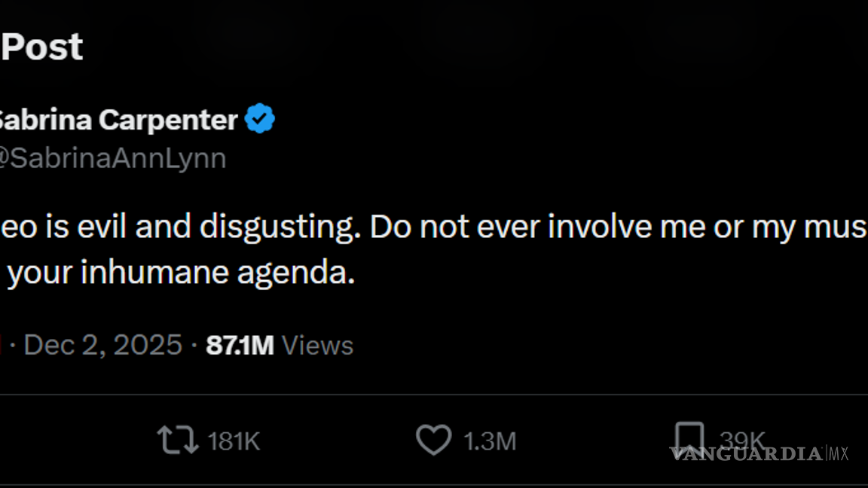This screenshot has width=868, height=488.
Task: Click the blue verified checkmark badge
Action: click(x=259, y=117)
